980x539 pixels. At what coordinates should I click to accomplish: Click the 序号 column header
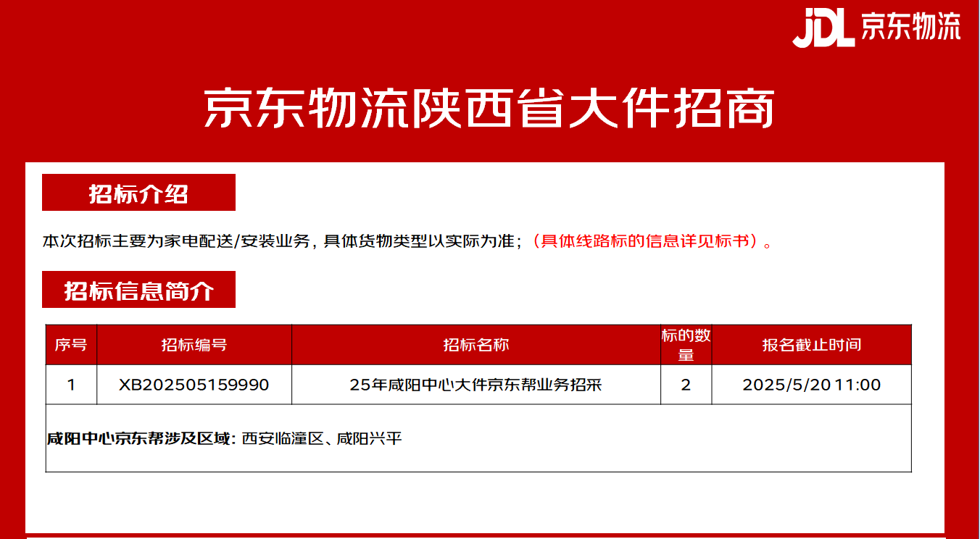point(71,345)
